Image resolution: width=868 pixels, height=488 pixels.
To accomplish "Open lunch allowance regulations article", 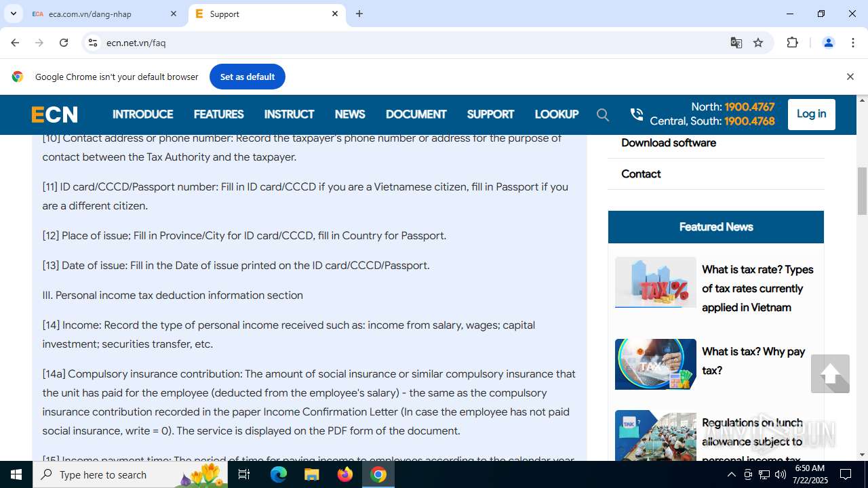I will [x=752, y=441].
